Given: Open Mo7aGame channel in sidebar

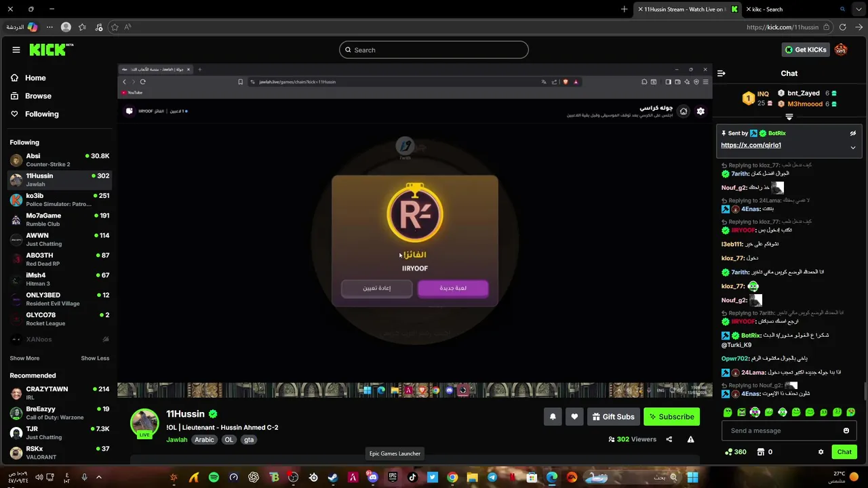Looking at the screenshot, I should click(x=60, y=220).
